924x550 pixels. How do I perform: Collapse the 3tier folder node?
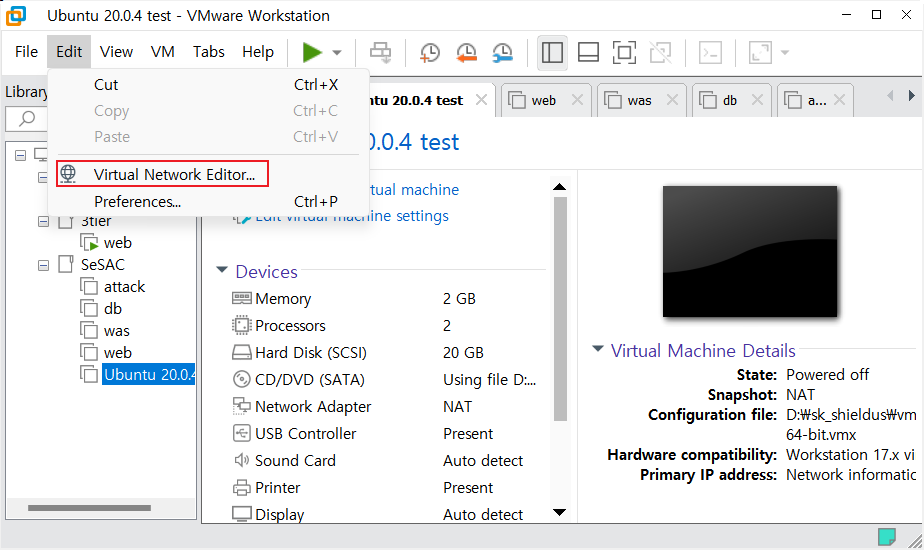(x=44, y=222)
